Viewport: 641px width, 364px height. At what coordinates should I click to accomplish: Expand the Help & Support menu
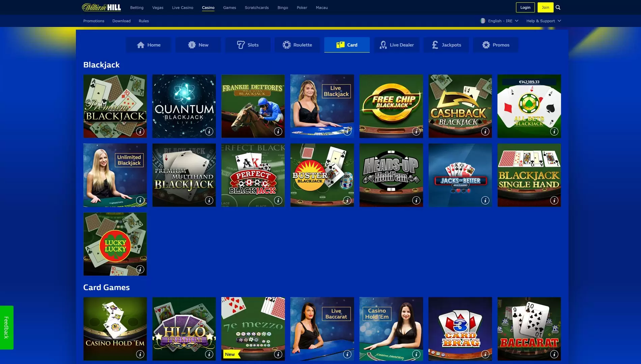(x=543, y=21)
